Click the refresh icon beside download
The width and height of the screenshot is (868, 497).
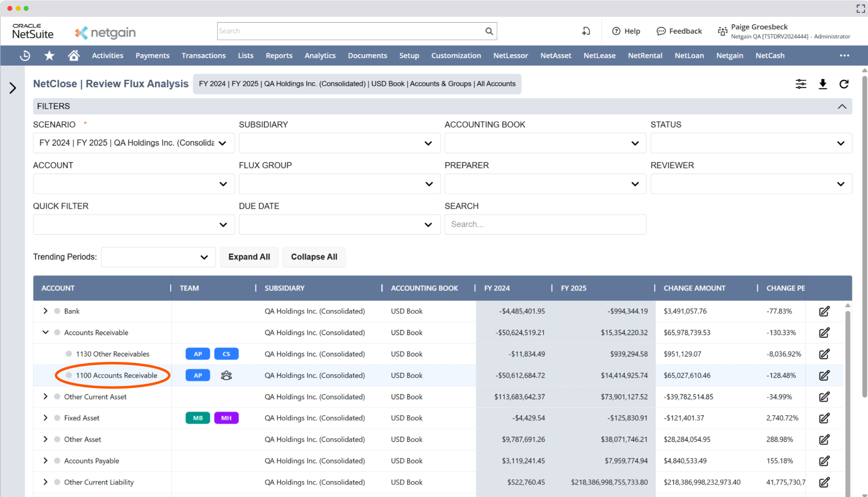tap(844, 84)
